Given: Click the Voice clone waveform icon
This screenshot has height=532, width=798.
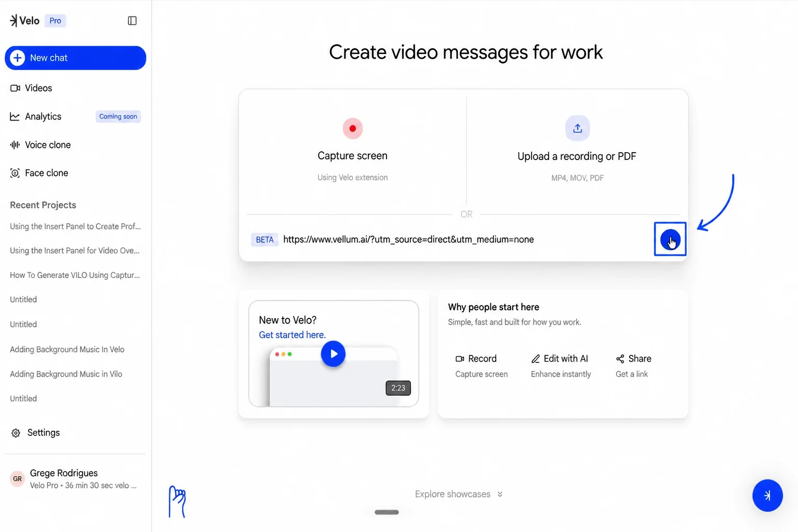Looking at the screenshot, I should (x=15, y=145).
